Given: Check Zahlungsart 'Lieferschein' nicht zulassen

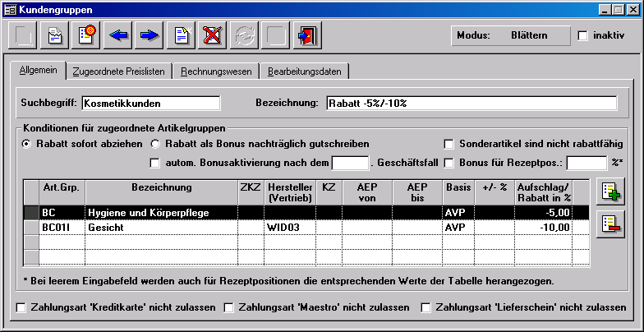Looking at the screenshot, I should [426, 307].
